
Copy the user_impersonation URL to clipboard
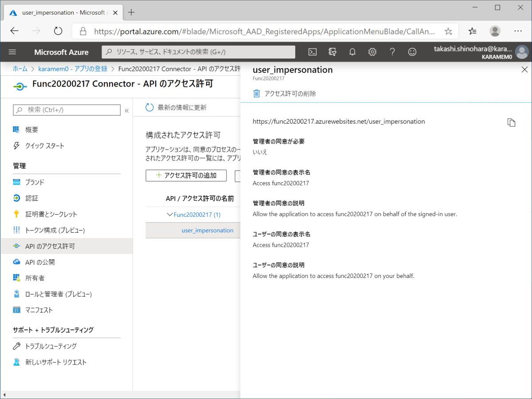[511, 122]
